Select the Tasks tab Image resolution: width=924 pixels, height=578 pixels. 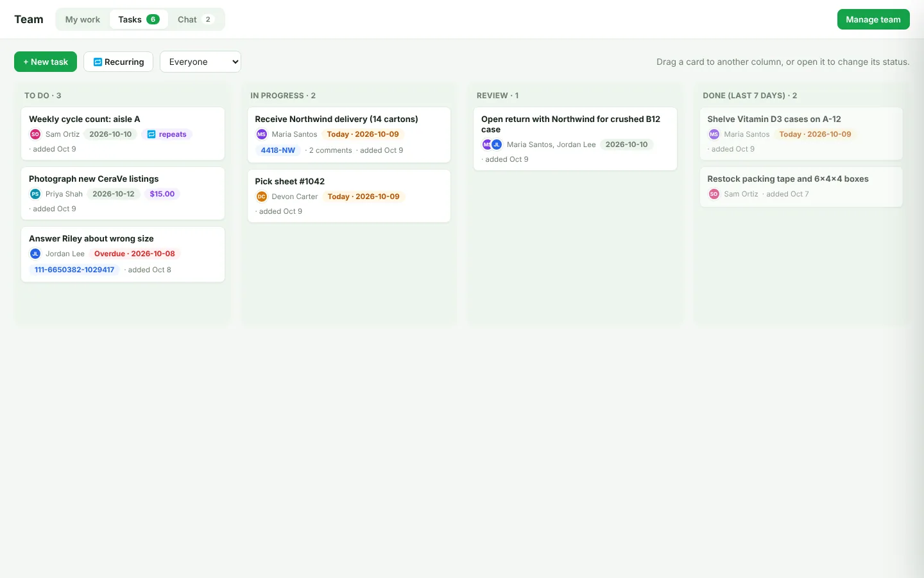139,19
